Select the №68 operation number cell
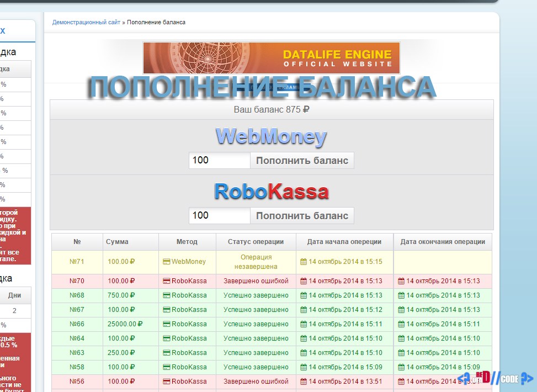This screenshot has height=392, width=537. 77,295
